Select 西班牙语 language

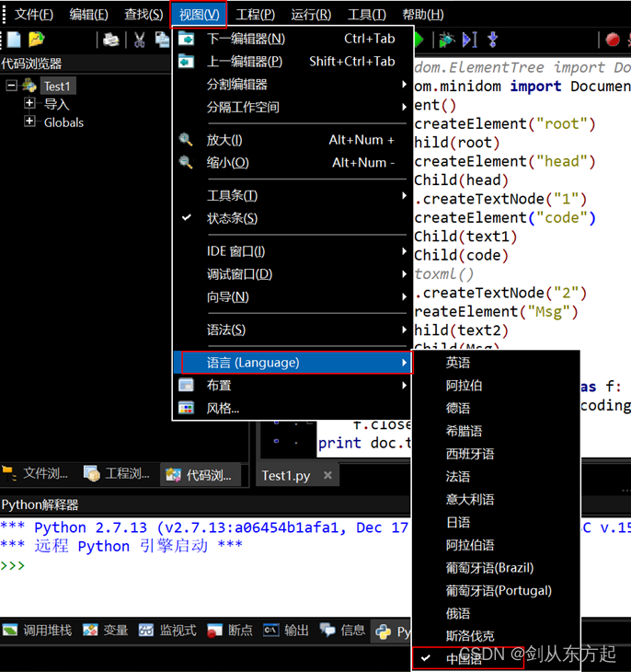pos(496,454)
